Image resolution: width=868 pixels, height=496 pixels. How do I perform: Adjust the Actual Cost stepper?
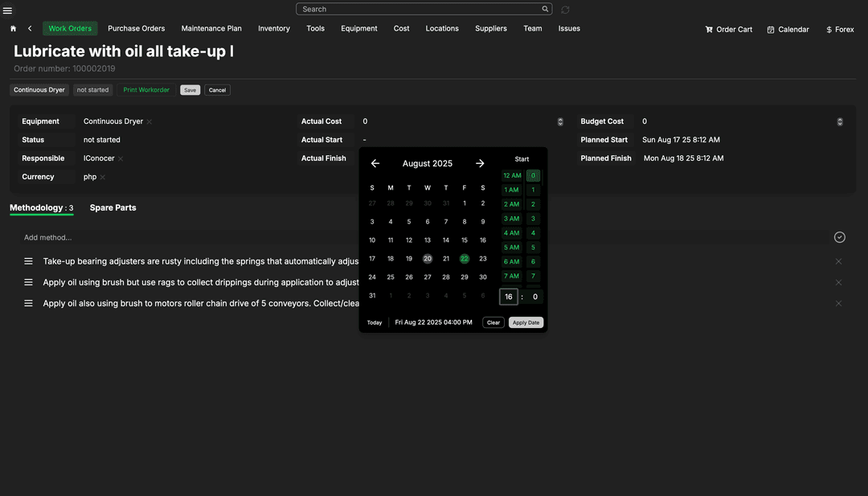point(560,121)
